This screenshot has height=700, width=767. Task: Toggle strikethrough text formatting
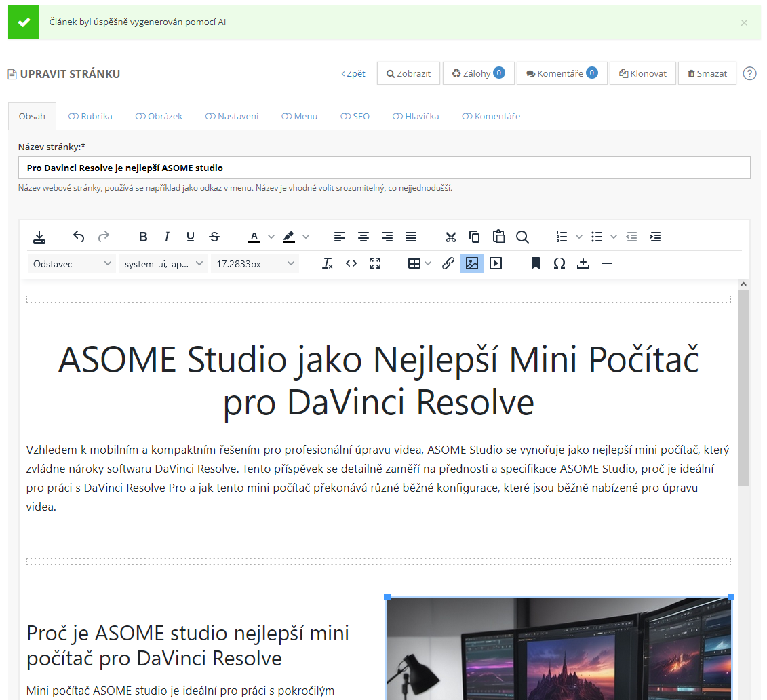214,237
